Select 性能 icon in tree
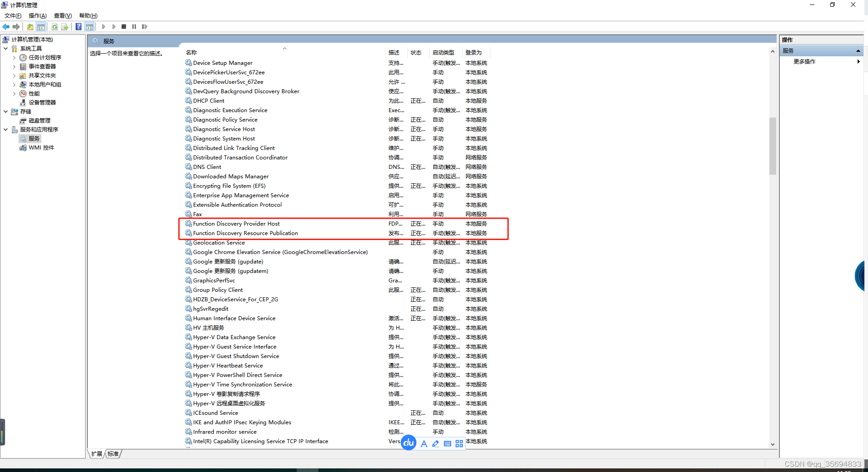Screen dimensions: 868x472 click(23, 94)
